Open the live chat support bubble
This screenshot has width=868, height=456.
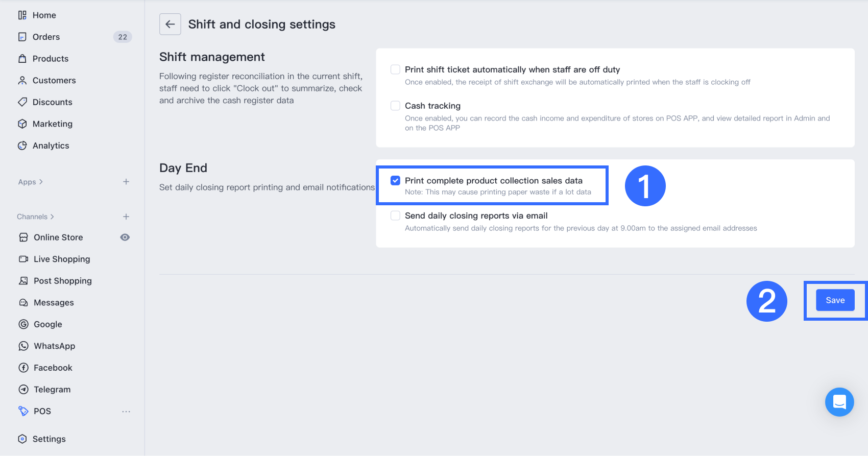tap(839, 402)
